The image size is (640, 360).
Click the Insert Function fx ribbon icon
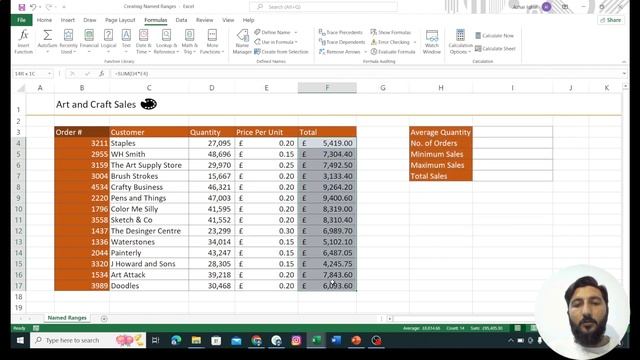pyautogui.click(x=23, y=41)
